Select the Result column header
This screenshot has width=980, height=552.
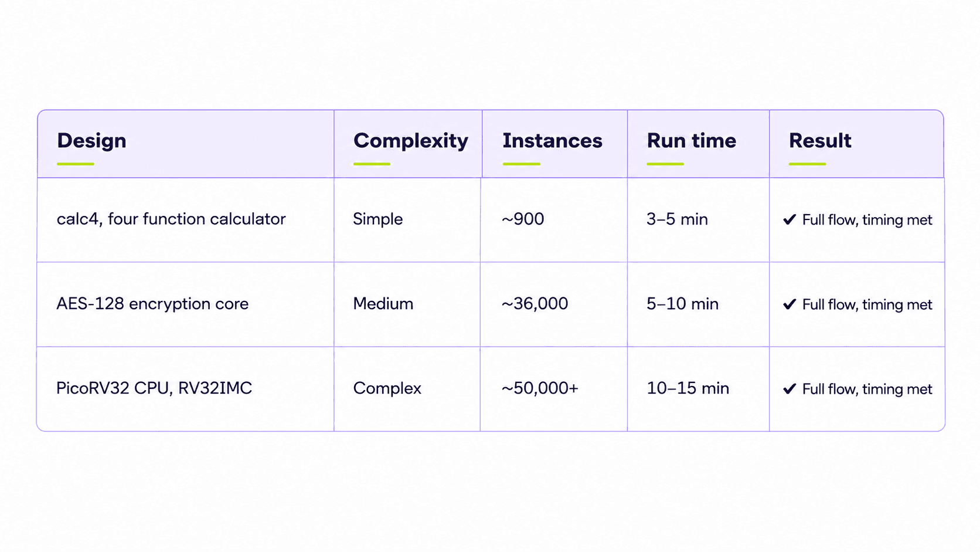820,141
